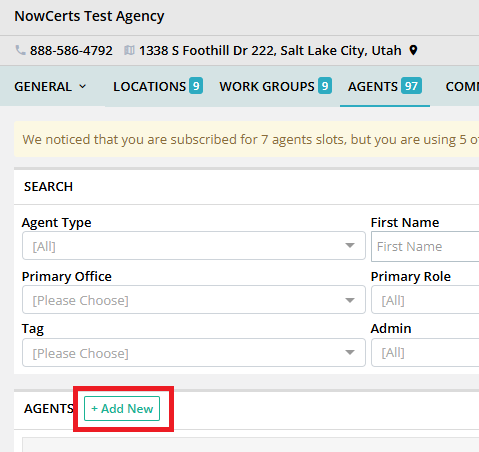
Task: Open the Tag dropdown
Action: (x=194, y=353)
